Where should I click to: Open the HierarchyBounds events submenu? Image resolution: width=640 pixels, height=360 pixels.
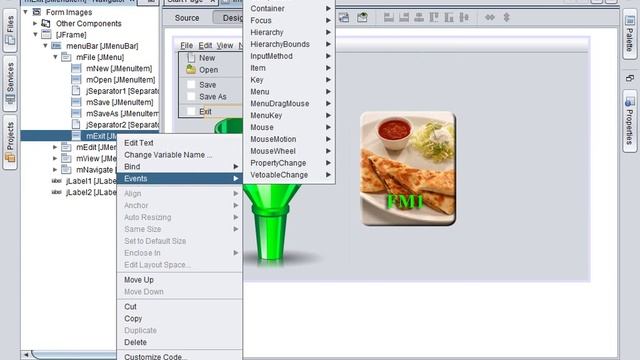click(289, 44)
